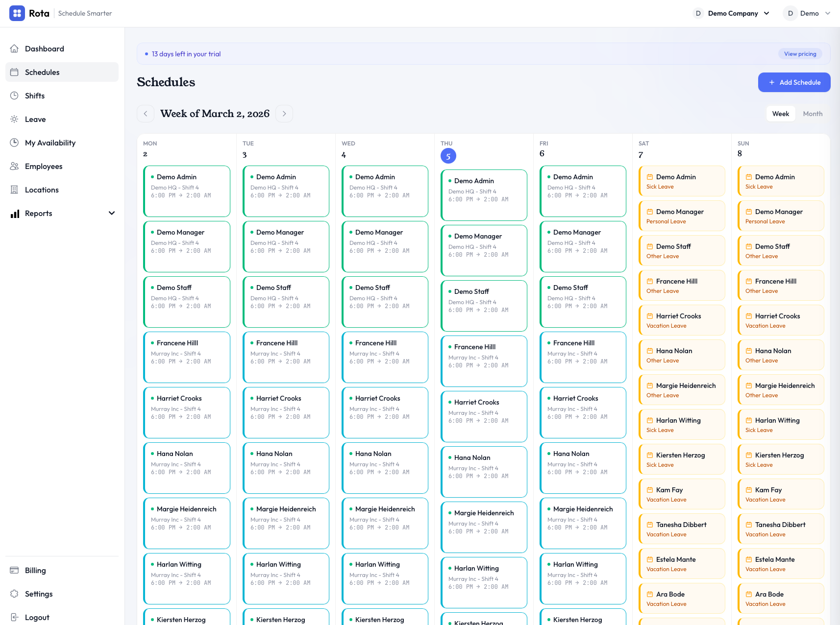Open Billing from the sidebar
840x625 pixels.
tap(35, 570)
